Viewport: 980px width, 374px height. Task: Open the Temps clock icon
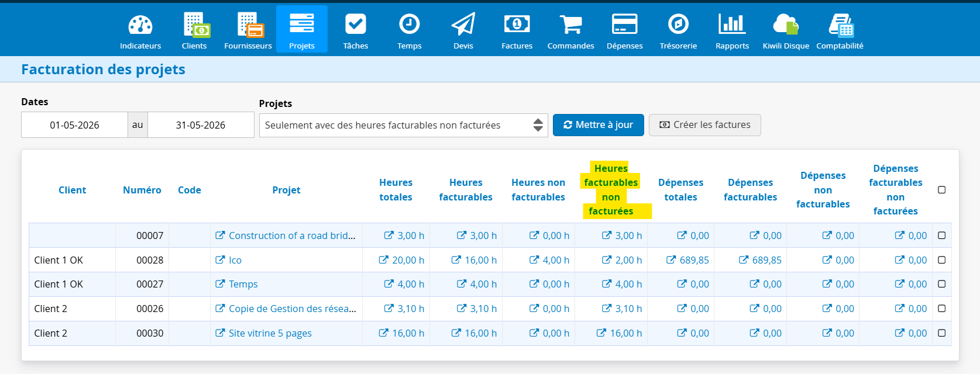point(410,25)
